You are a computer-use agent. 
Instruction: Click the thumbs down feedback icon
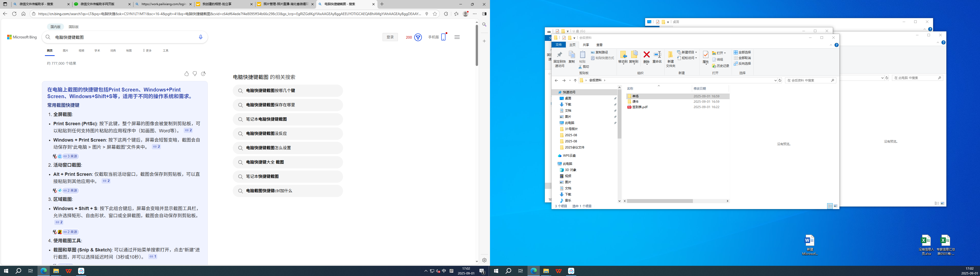point(195,74)
